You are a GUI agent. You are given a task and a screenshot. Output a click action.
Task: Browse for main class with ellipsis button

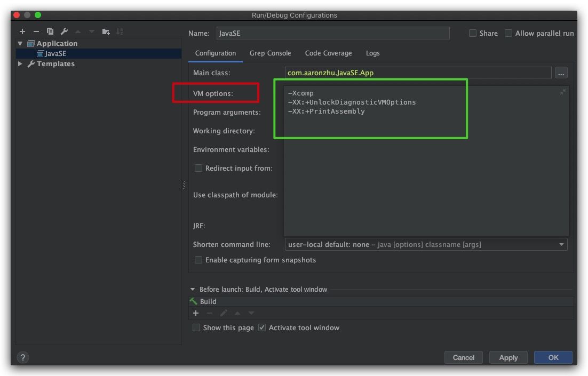click(561, 73)
